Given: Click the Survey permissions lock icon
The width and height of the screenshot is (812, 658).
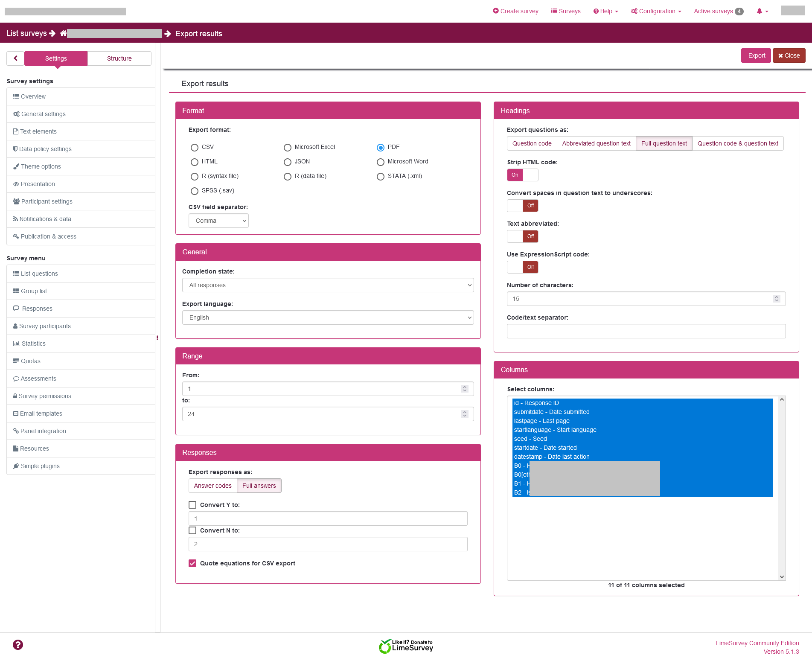Looking at the screenshot, I should click(15, 396).
